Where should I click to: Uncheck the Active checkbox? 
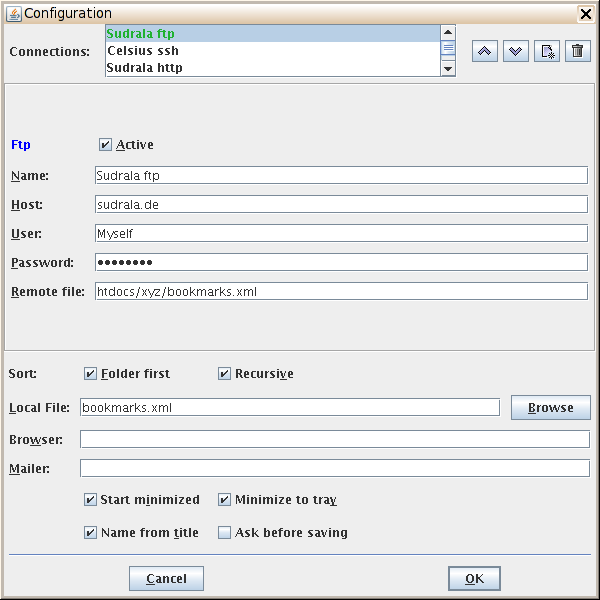(106, 145)
